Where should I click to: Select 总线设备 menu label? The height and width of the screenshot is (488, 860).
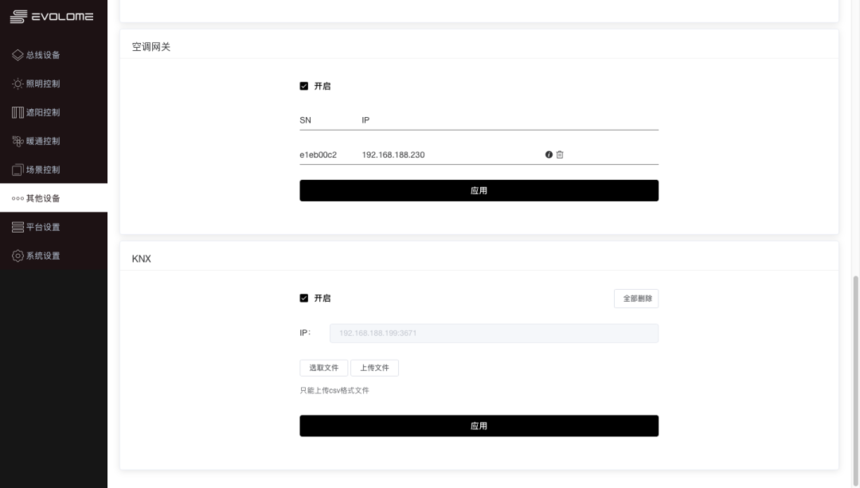[x=43, y=55]
